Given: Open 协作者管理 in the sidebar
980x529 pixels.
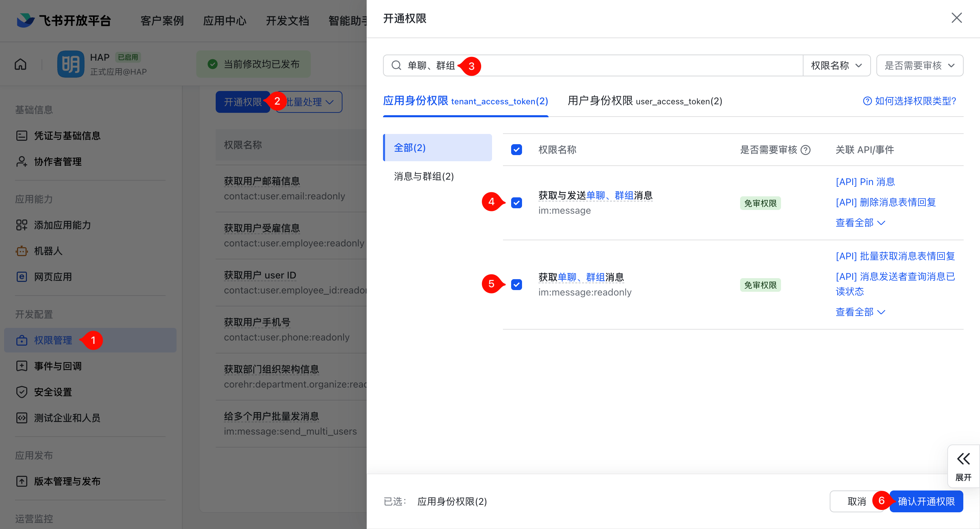Looking at the screenshot, I should (x=58, y=162).
